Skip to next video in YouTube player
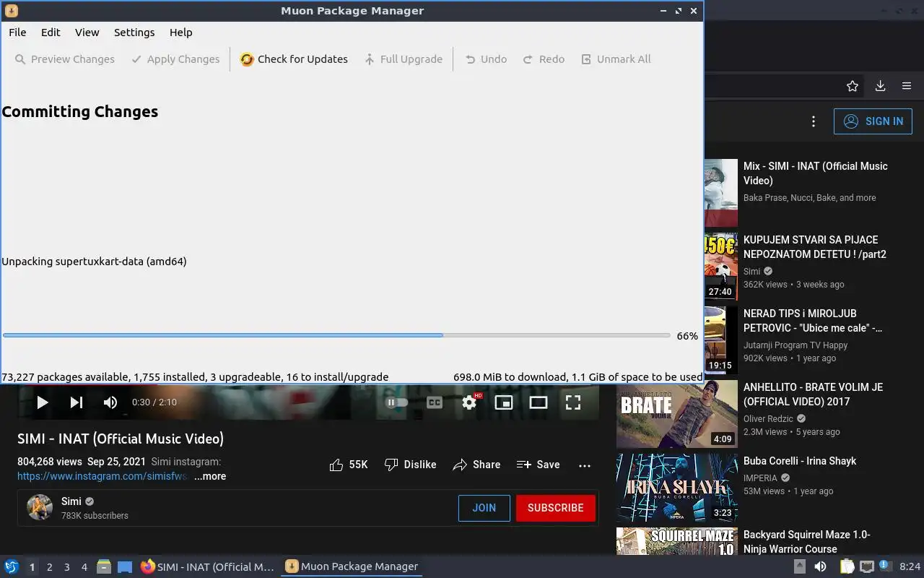 (x=77, y=402)
